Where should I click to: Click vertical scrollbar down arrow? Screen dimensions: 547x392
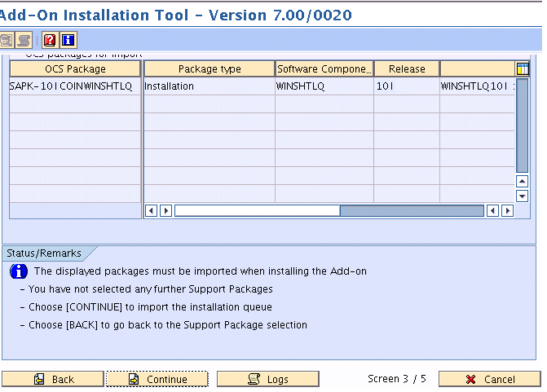522,196
